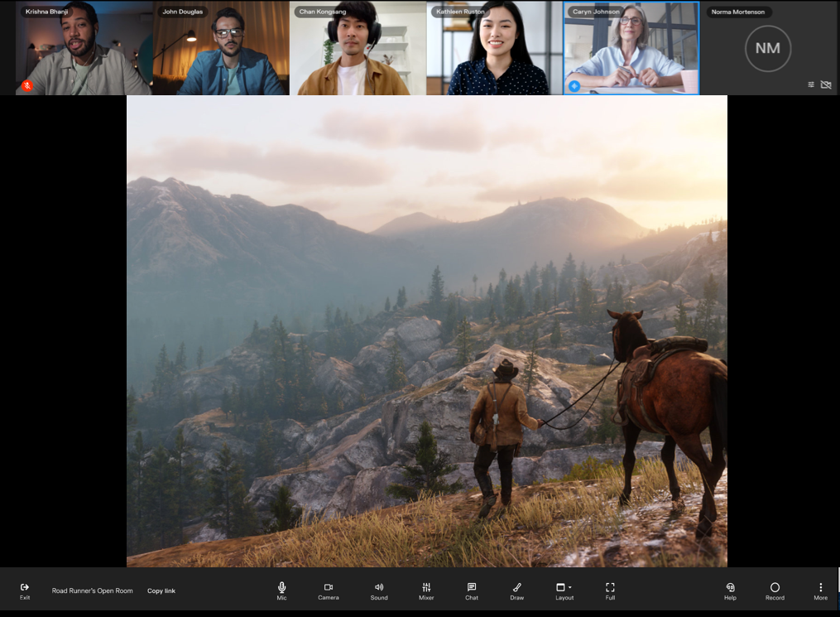Toggle the Mic button
The height and width of the screenshot is (617, 840).
281,590
